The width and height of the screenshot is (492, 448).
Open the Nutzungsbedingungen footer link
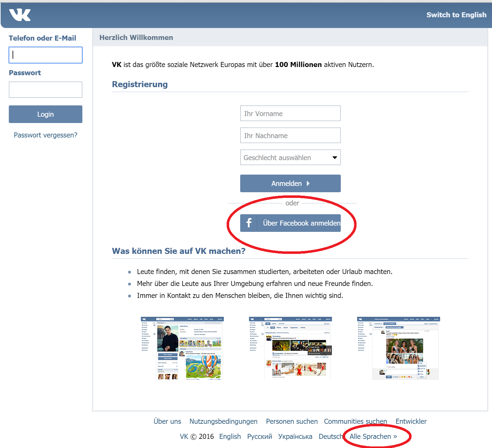tap(223, 421)
